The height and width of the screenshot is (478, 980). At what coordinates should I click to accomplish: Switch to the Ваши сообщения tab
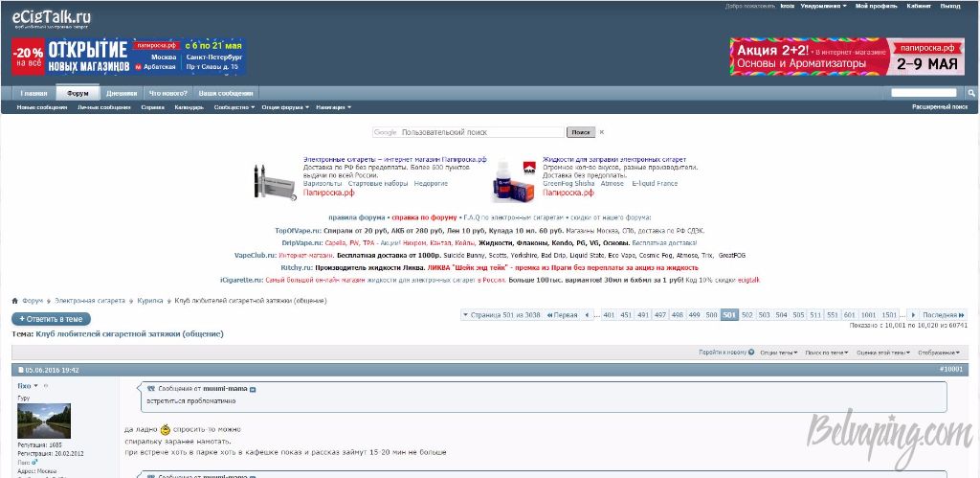pyautogui.click(x=226, y=93)
